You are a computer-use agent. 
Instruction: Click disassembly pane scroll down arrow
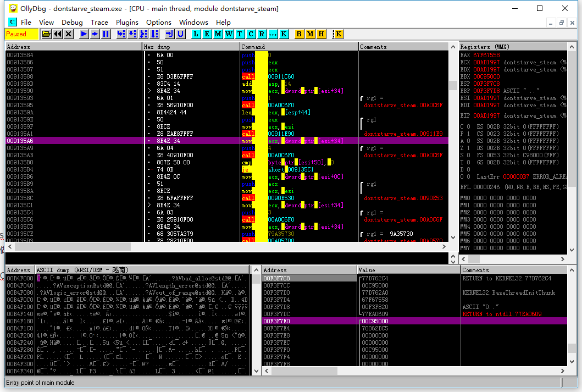pyautogui.click(x=453, y=238)
